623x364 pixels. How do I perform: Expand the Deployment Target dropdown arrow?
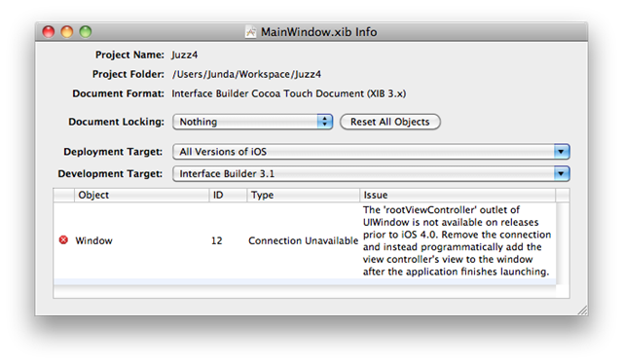point(561,152)
